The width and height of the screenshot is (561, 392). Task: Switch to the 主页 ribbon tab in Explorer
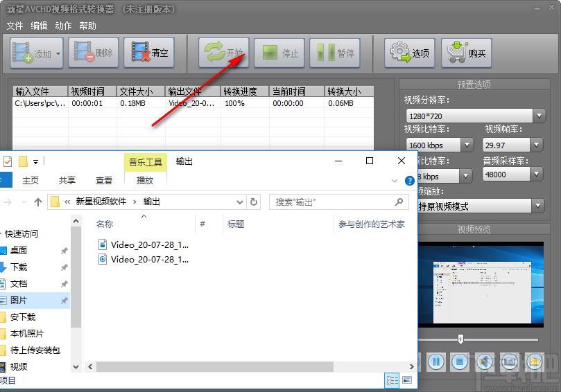31,181
